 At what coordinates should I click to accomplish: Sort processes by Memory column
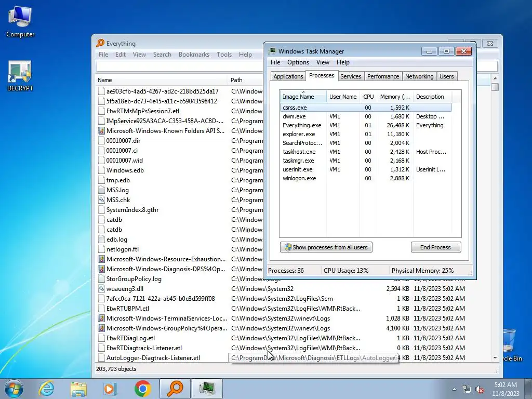click(x=395, y=96)
